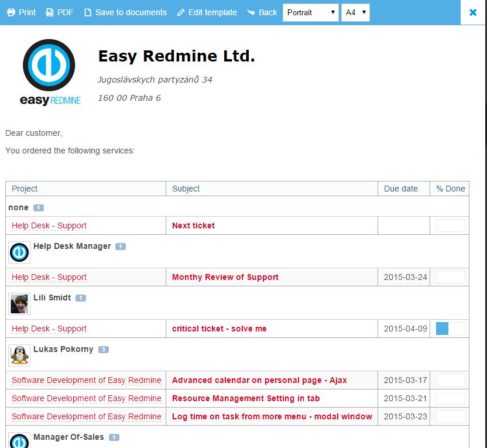Open the Next ticket issue link
This screenshot has width=487, height=448.
tap(193, 225)
